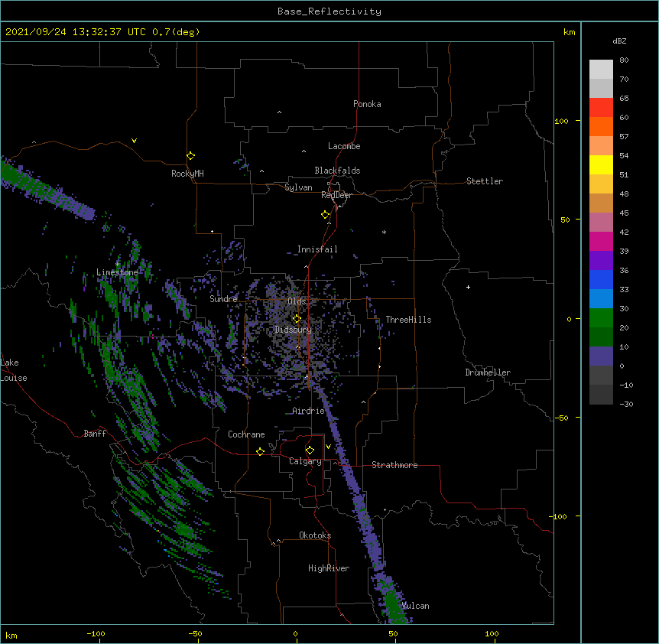Click the yellow V marker east of Calgary
The width and height of the screenshot is (659, 644).
[328, 447]
